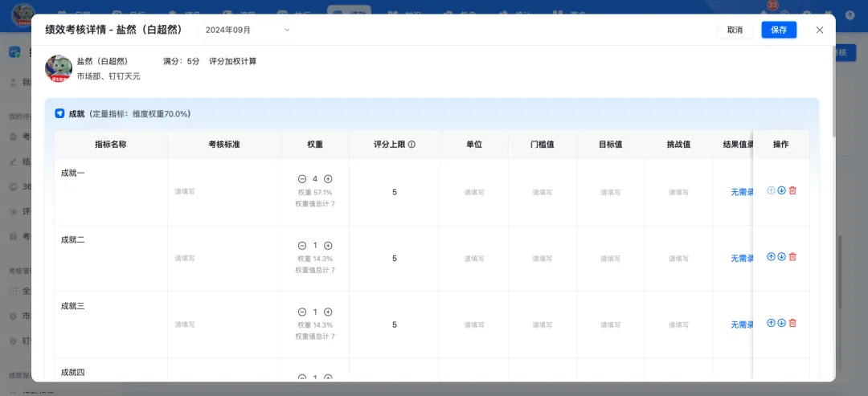Click the 门槛值 field for 成就一
868x396 pixels.
[x=542, y=193]
